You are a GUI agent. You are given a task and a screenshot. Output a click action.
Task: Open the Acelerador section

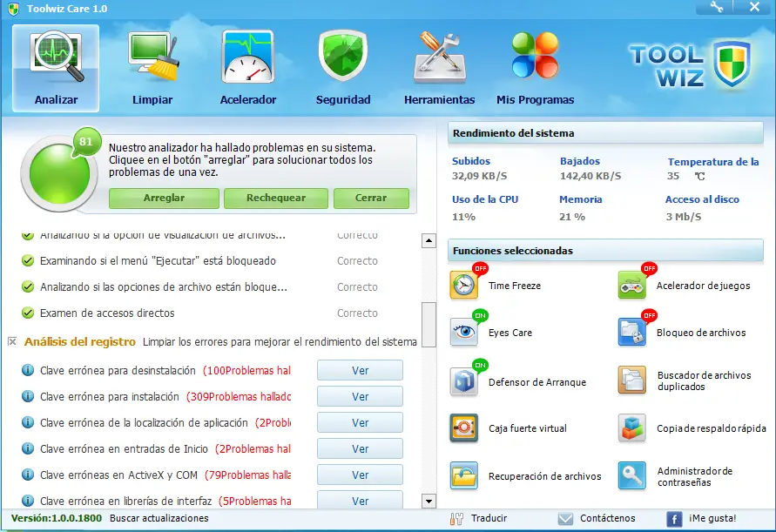coord(248,68)
